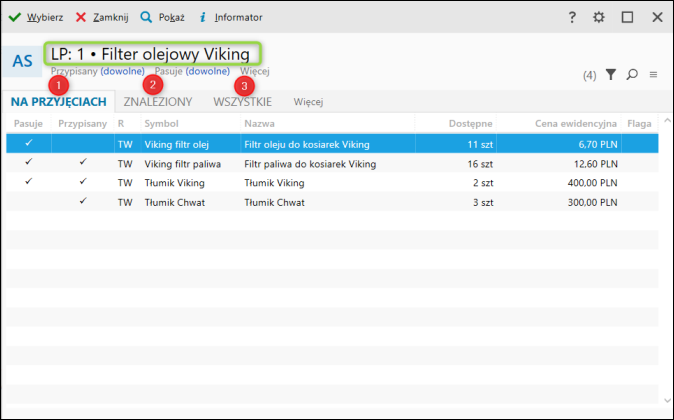674x420 pixels.
Task: Open Przypisany (dowolne) filter
Action: point(98,71)
